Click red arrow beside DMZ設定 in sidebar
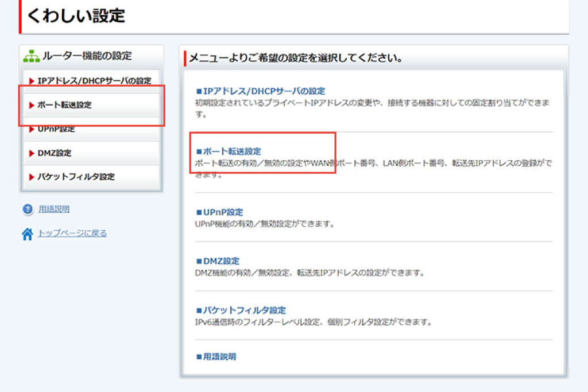 pyautogui.click(x=32, y=153)
